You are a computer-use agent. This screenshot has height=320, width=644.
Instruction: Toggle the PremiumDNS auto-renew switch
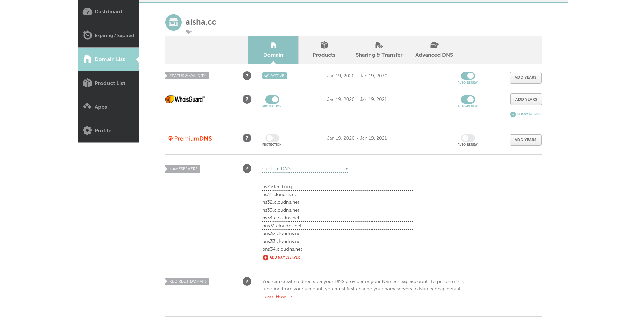pyautogui.click(x=467, y=138)
